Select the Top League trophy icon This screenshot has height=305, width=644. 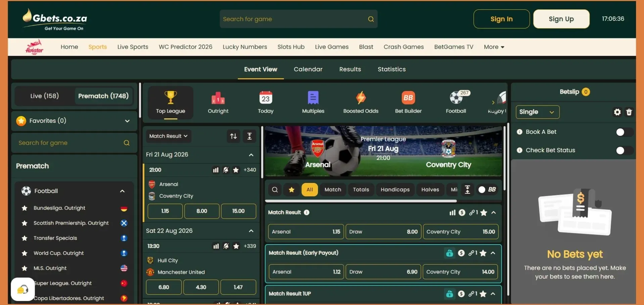[171, 98]
